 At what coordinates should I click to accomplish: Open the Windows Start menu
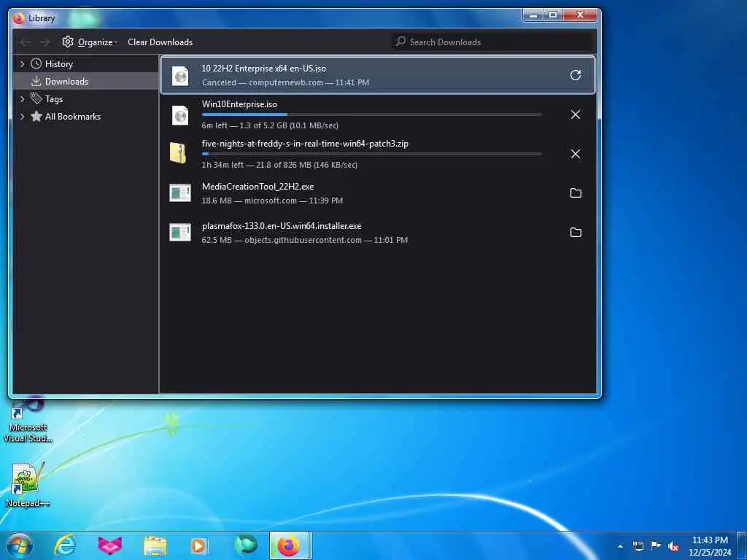coord(20,545)
